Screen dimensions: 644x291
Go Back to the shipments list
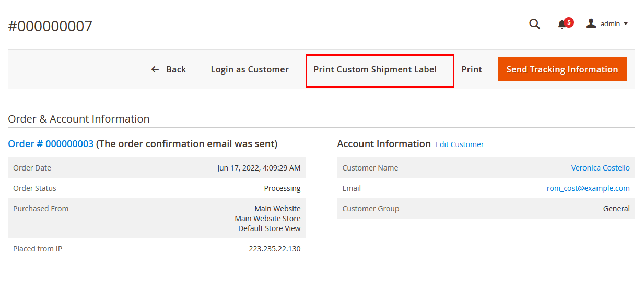click(168, 69)
